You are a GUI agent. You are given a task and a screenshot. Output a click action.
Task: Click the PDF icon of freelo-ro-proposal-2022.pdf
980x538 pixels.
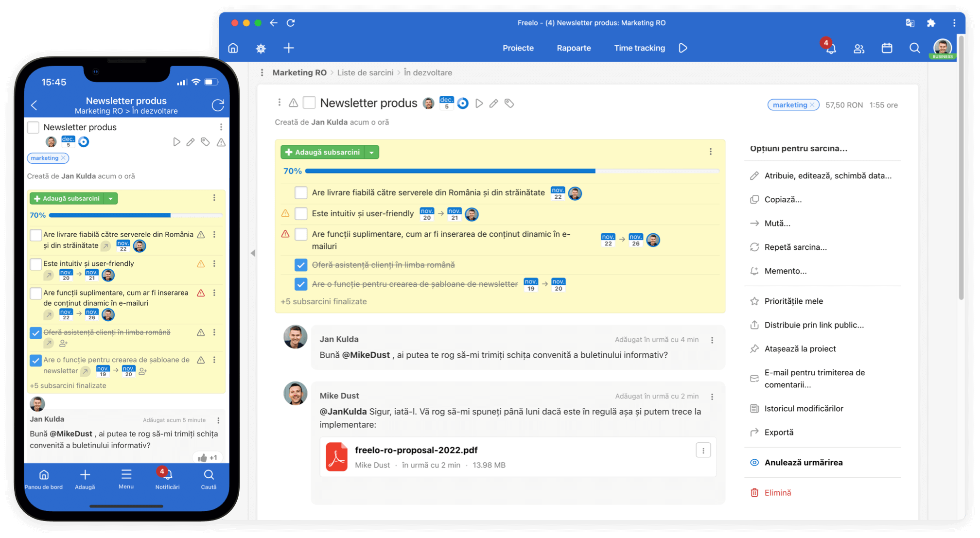coord(337,457)
